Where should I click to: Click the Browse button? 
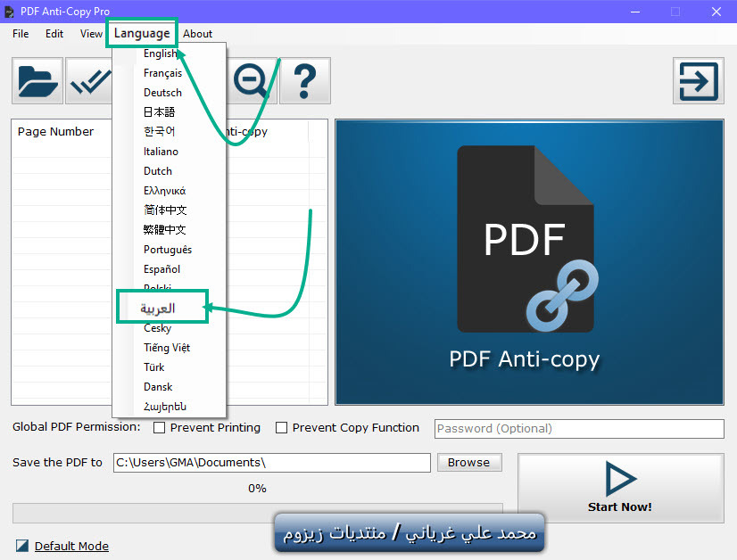coord(469,462)
